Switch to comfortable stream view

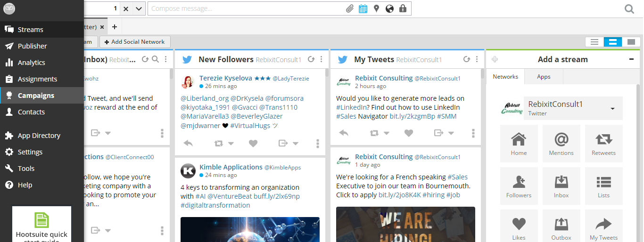631,42
